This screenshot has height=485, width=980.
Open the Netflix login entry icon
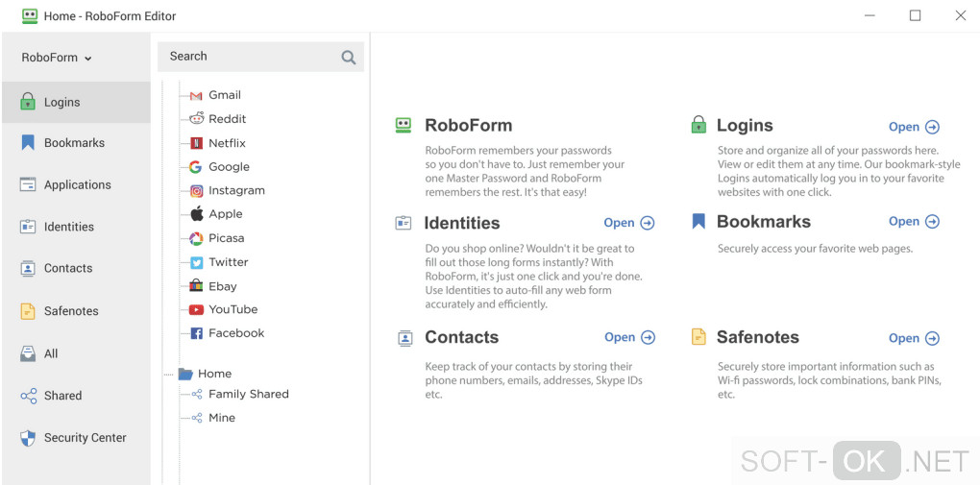pos(196,143)
